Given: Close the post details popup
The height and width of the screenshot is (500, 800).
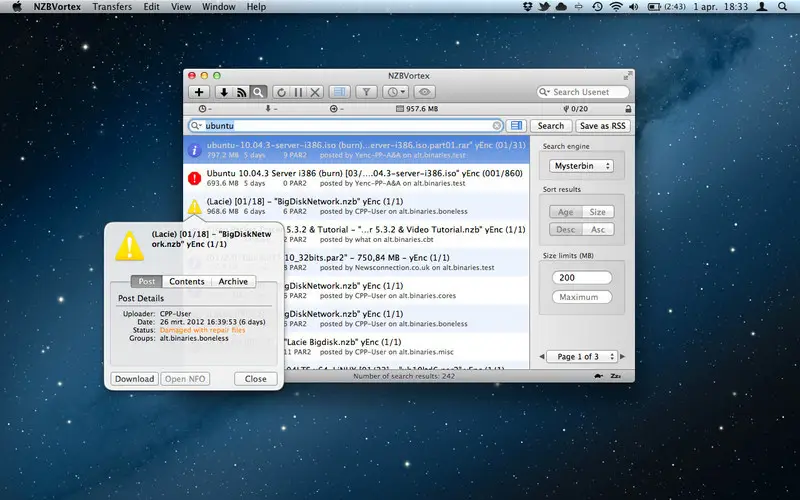Looking at the screenshot, I should 256,379.
